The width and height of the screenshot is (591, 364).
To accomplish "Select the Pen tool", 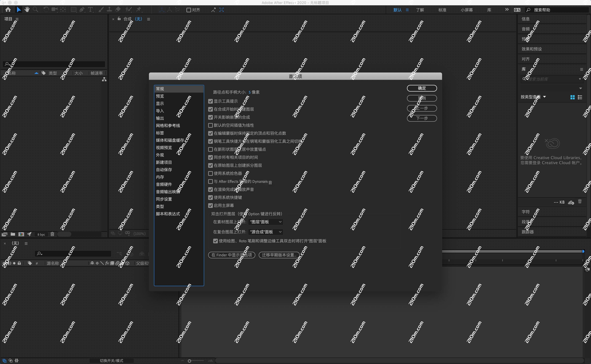I will point(82,10).
